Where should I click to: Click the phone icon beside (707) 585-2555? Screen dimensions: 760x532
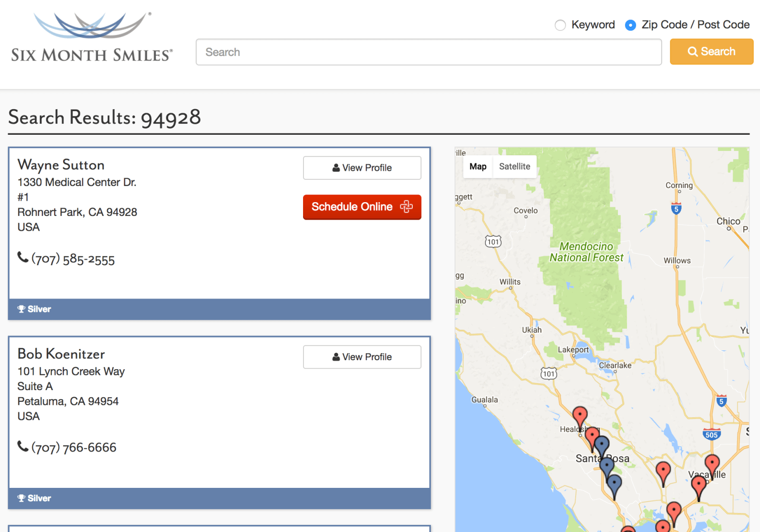(23, 257)
